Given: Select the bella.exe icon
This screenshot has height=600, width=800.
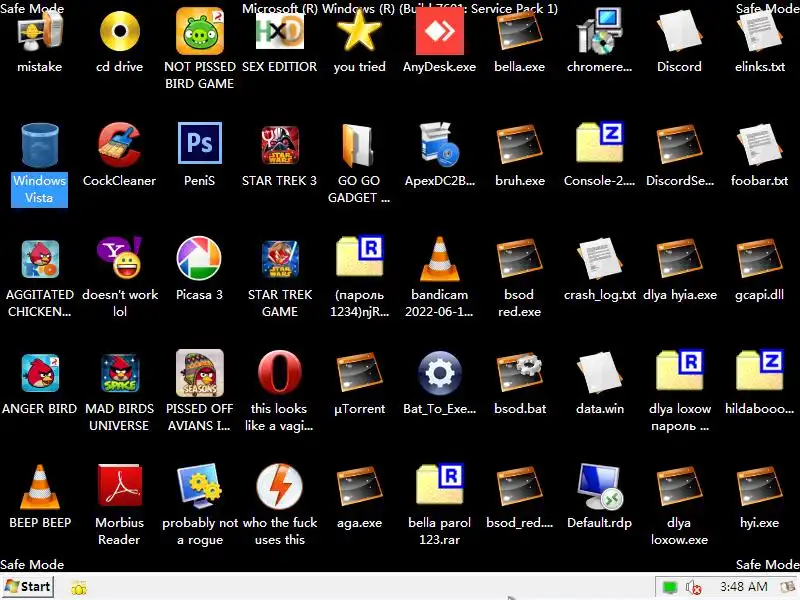Looking at the screenshot, I should (x=519, y=32).
